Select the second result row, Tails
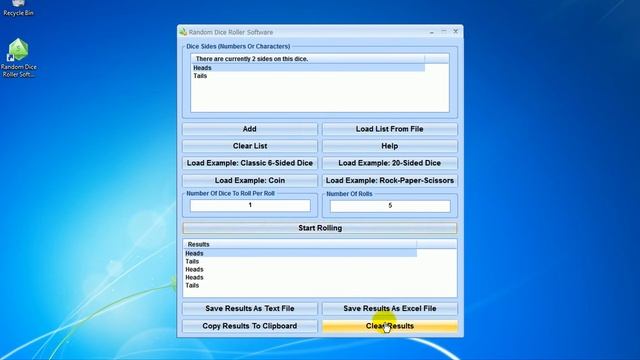 point(300,261)
